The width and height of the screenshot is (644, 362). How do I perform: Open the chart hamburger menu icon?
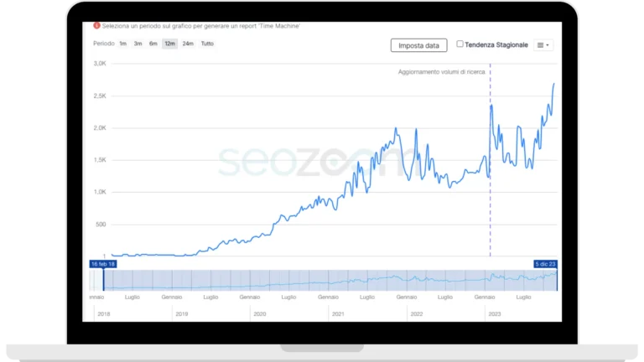541,45
